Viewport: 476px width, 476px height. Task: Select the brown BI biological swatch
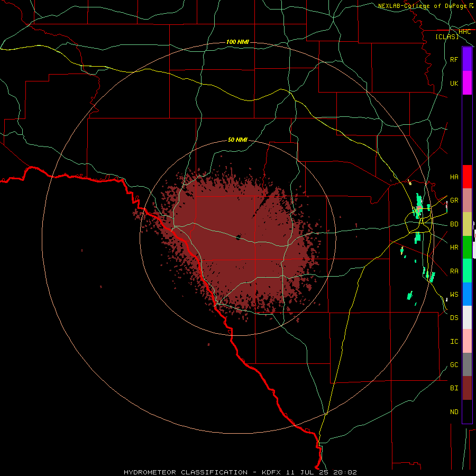click(x=467, y=388)
